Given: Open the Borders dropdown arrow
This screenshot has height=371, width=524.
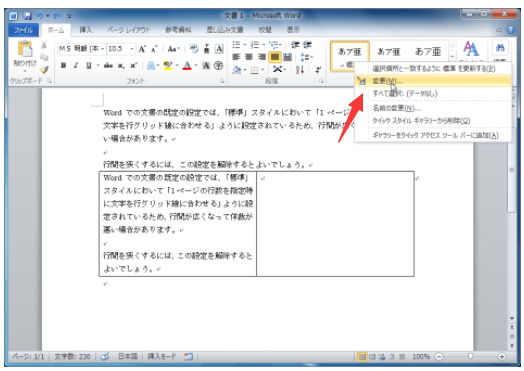Looking at the screenshot, I should [x=263, y=70].
